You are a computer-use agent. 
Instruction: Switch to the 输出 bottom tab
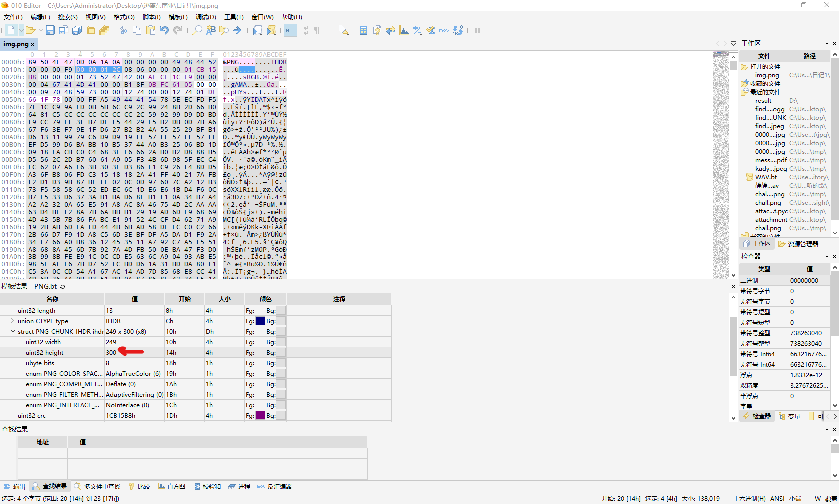[15, 487]
